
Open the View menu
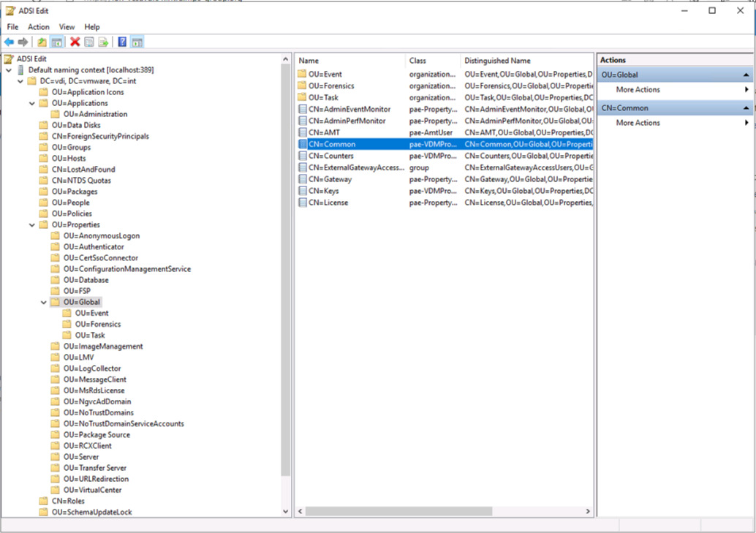[67, 26]
